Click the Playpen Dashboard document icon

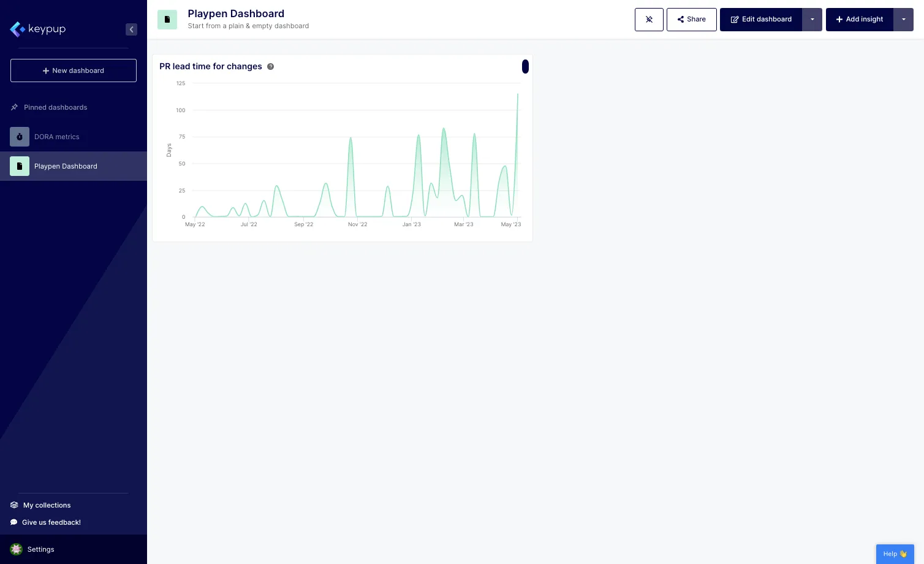click(x=20, y=166)
